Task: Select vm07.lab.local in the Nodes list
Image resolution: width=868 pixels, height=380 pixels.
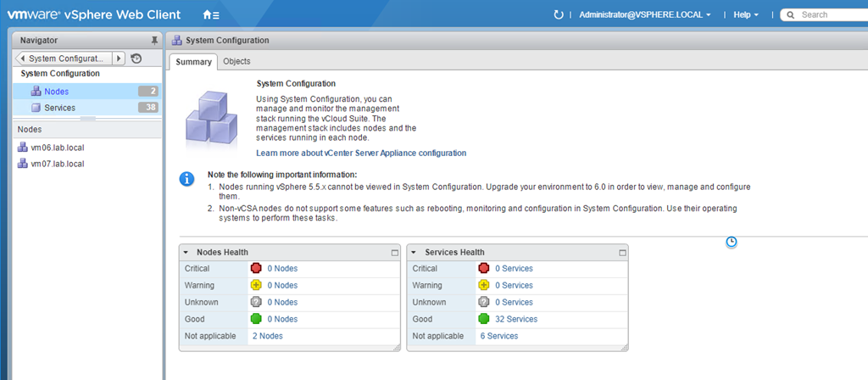Action: [57, 164]
